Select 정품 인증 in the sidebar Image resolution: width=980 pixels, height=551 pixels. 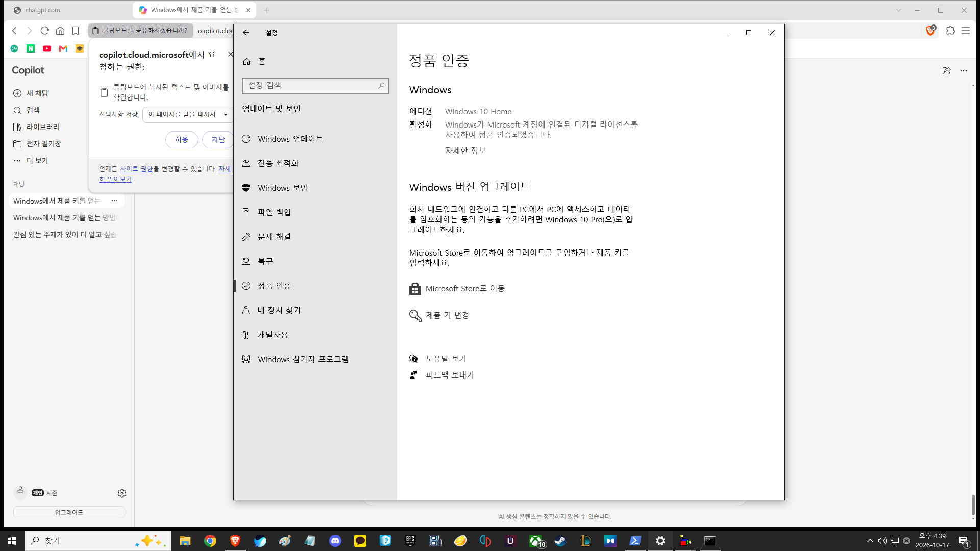click(315, 286)
